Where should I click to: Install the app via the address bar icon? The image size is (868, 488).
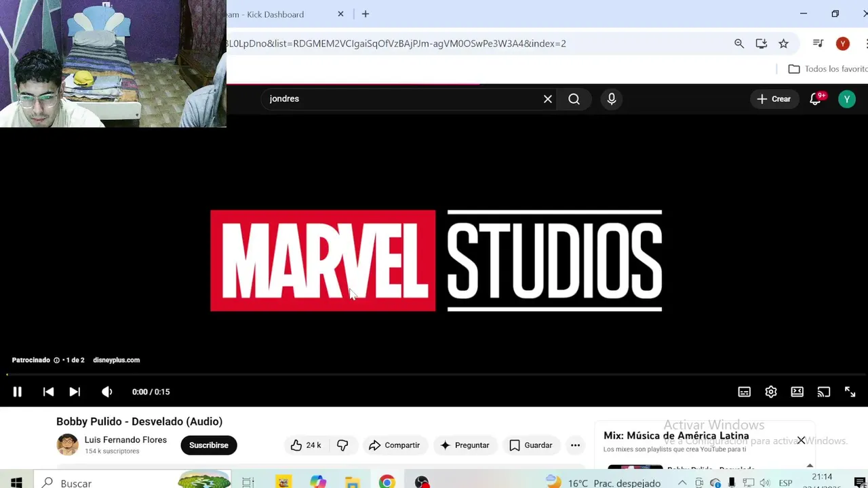(x=762, y=43)
